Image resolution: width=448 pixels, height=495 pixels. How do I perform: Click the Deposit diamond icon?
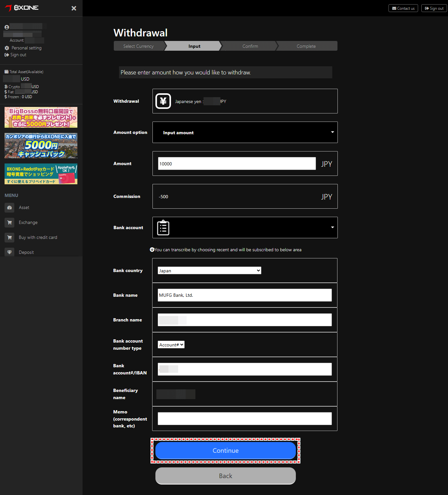pyautogui.click(x=9, y=252)
